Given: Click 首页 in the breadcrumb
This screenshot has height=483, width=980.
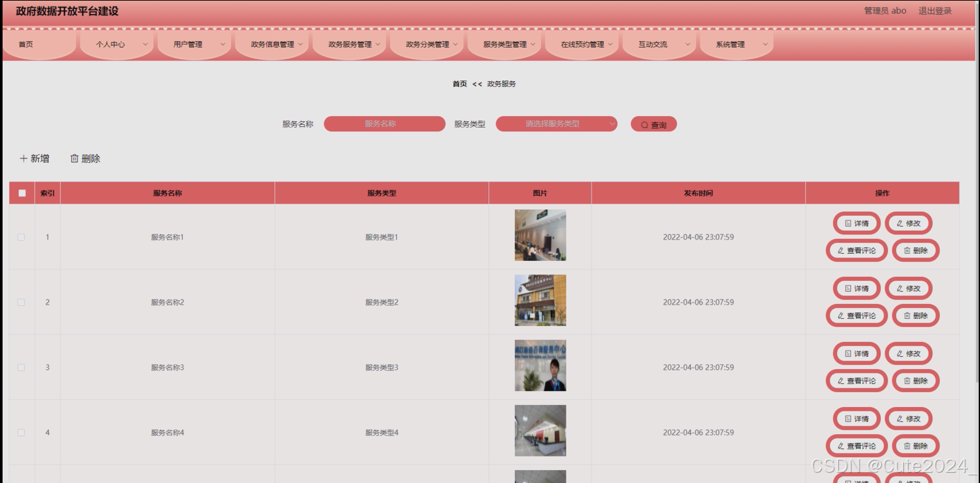Looking at the screenshot, I should (459, 84).
